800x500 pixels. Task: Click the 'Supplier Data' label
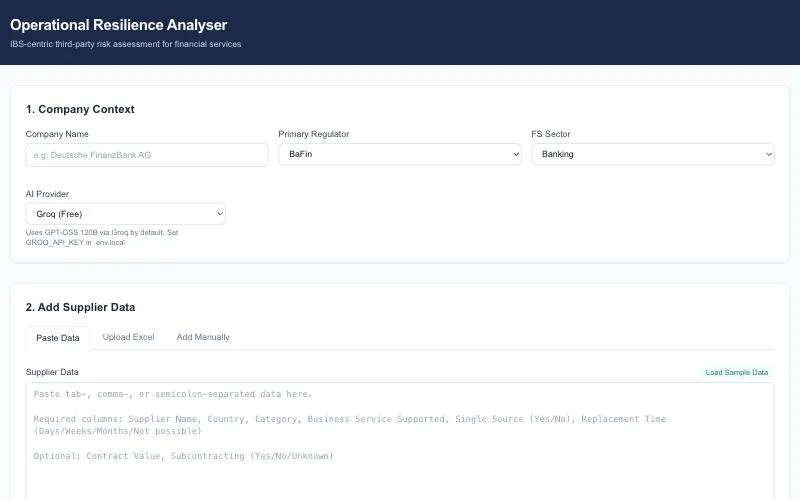52,372
